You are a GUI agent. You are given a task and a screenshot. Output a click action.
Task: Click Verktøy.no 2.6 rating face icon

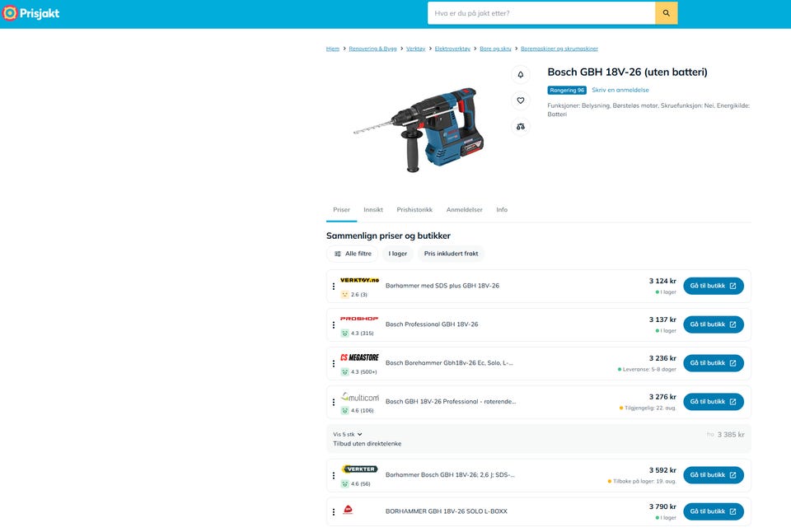click(x=344, y=295)
